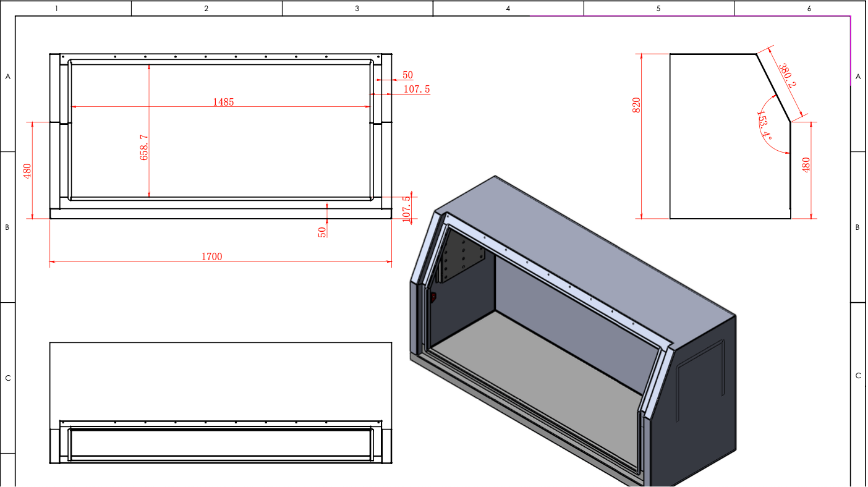This screenshot has width=868, height=487.
Task: Click the 658.7 vertical height dimension
Action: coord(144,147)
